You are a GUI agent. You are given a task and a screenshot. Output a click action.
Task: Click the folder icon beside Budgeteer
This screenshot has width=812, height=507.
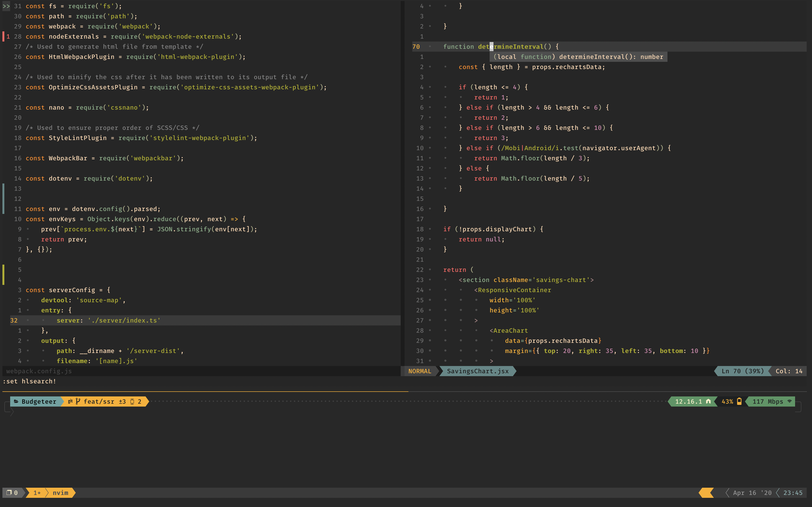click(16, 401)
